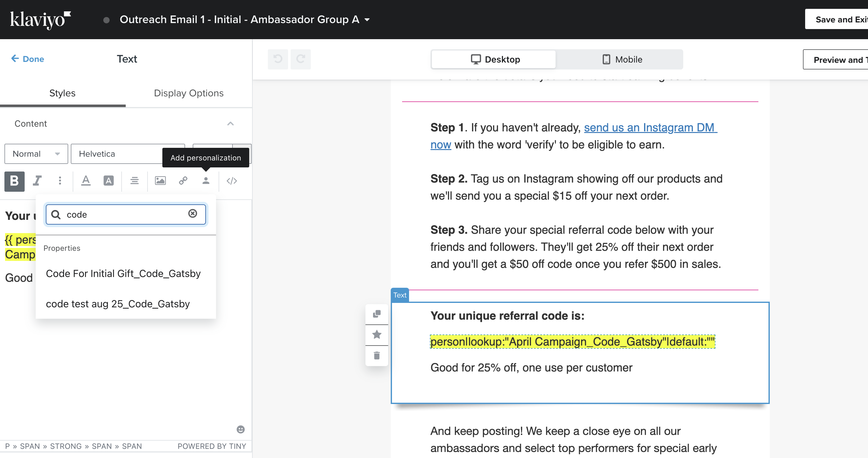This screenshot has height=458, width=868.
Task: Click the undo button
Action: click(x=278, y=59)
